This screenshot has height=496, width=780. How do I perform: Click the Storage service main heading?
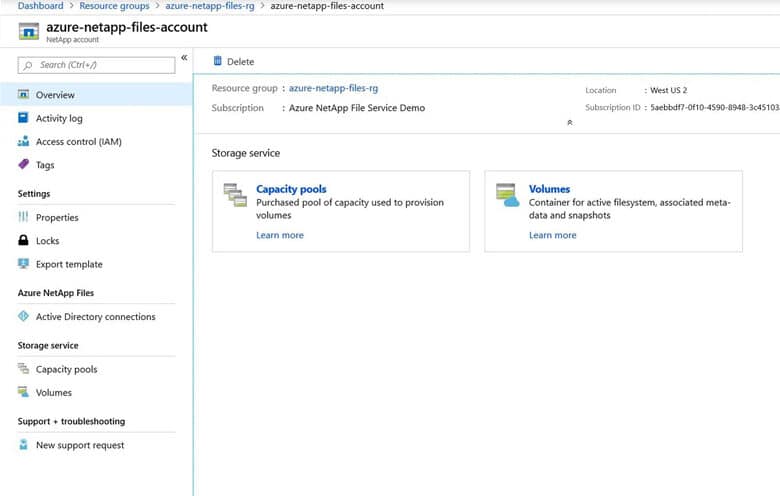246,153
